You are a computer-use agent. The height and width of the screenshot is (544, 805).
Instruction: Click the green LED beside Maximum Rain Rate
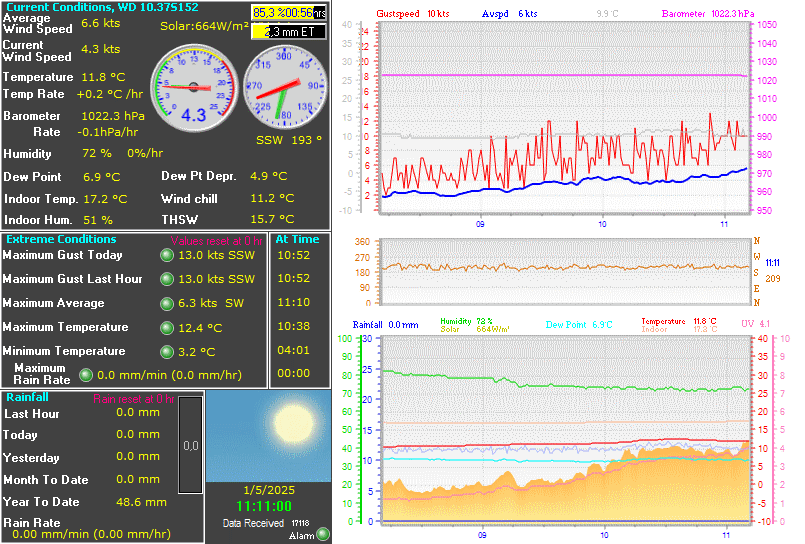[x=86, y=375]
